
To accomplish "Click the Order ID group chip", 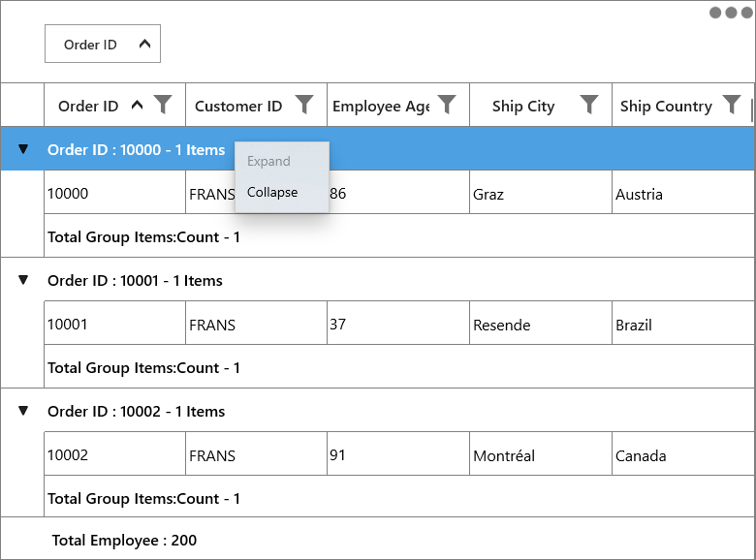I will 103,44.
